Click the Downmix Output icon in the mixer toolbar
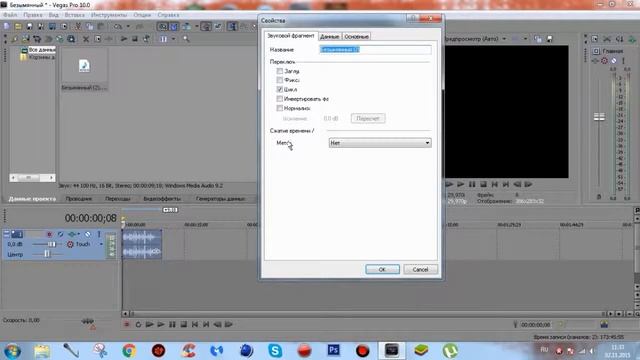 tap(607, 39)
